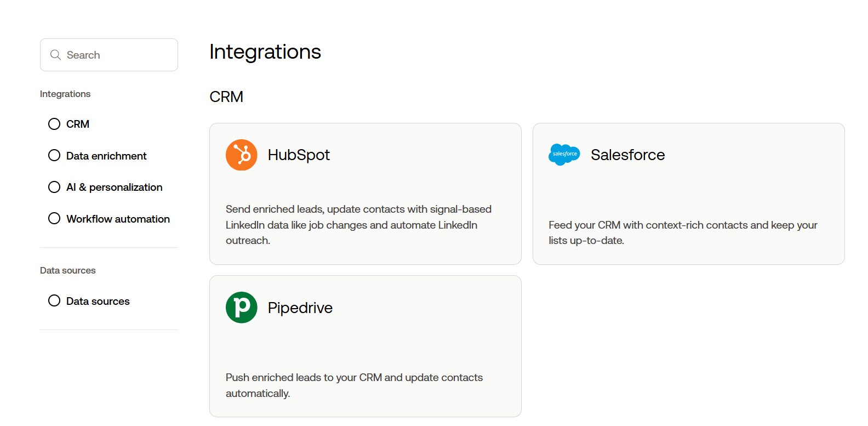The width and height of the screenshot is (868, 426).
Task: Click the Integrations page title
Action: [265, 52]
